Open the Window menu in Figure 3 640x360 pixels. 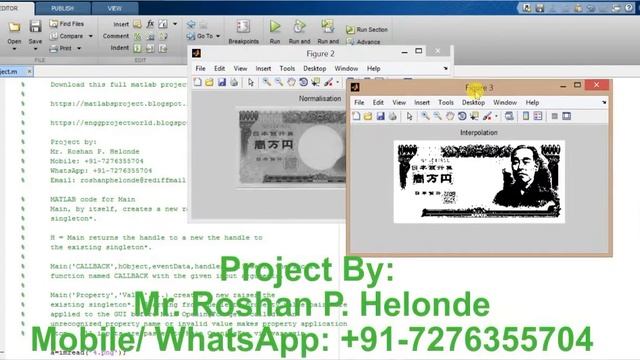(x=505, y=102)
